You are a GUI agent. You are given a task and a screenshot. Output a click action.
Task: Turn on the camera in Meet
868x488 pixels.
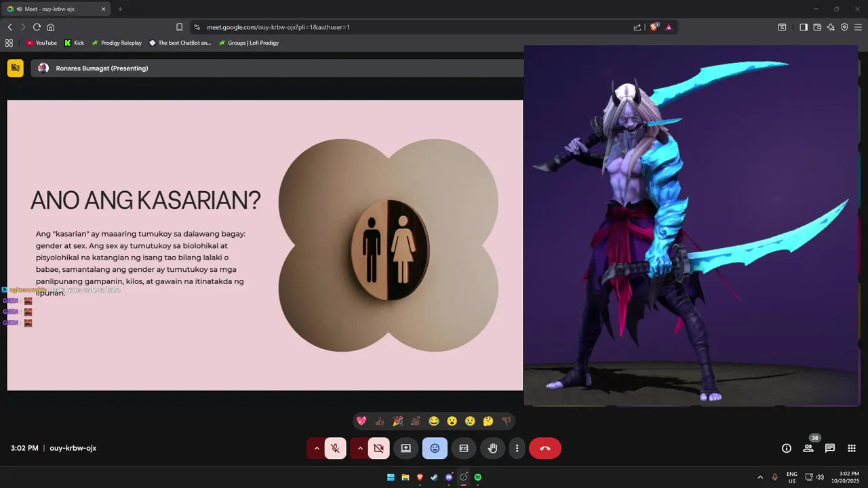click(x=379, y=448)
